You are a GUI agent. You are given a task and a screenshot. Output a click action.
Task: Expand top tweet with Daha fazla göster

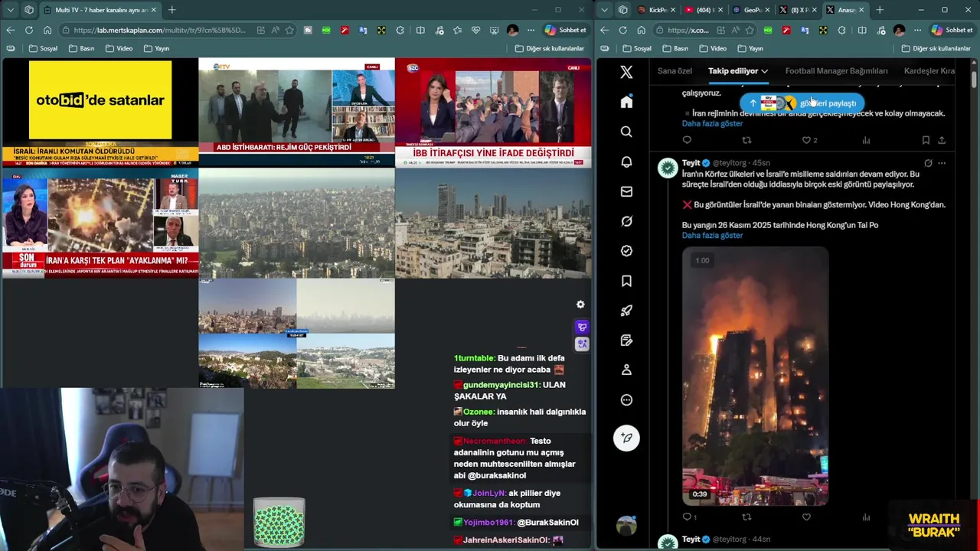coord(712,123)
